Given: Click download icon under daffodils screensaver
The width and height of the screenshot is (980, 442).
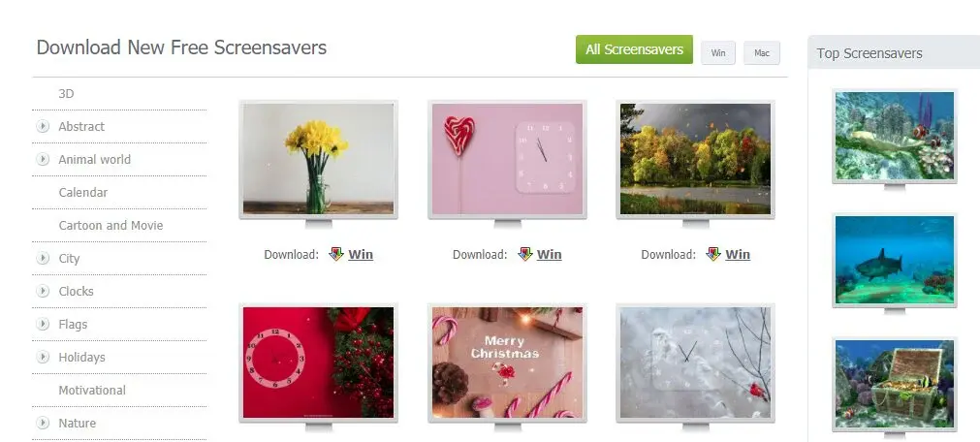Looking at the screenshot, I should coord(336,254).
